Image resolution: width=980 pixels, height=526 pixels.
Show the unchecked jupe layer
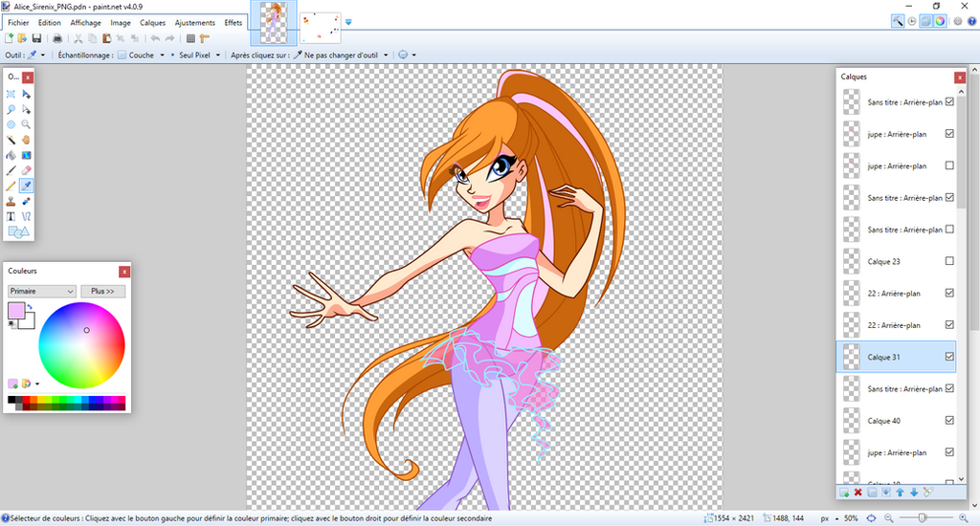click(949, 165)
